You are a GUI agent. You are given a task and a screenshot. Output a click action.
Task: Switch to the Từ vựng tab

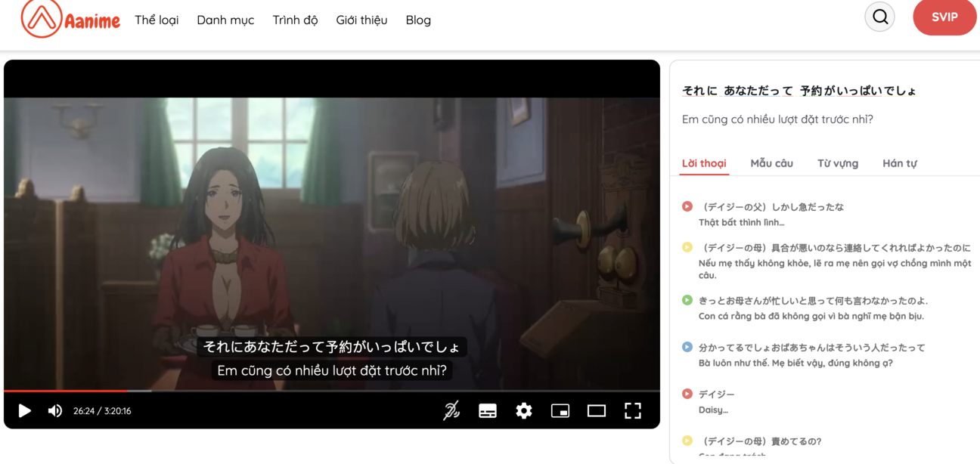[x=836, y=163]
